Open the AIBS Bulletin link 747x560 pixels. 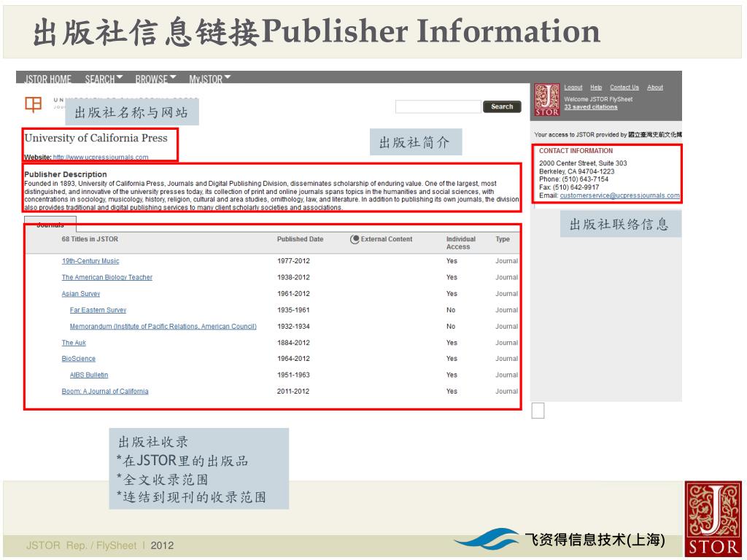click(x=89, y=376)
